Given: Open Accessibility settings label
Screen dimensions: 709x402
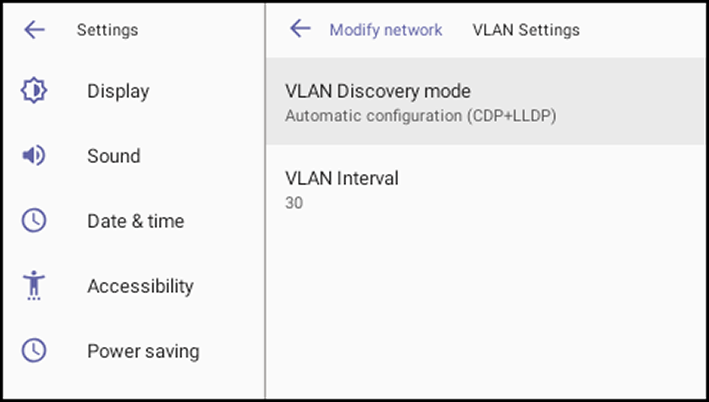Looking at the screenshot, I should (x=141, y=286).
